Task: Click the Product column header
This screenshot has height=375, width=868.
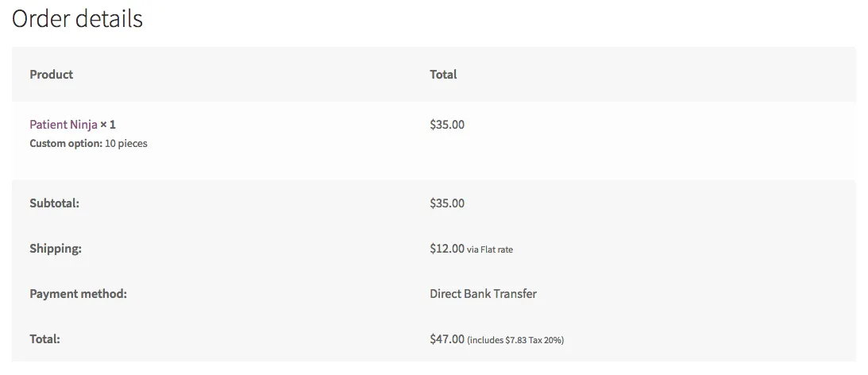Action: click(x=51, y=75)
